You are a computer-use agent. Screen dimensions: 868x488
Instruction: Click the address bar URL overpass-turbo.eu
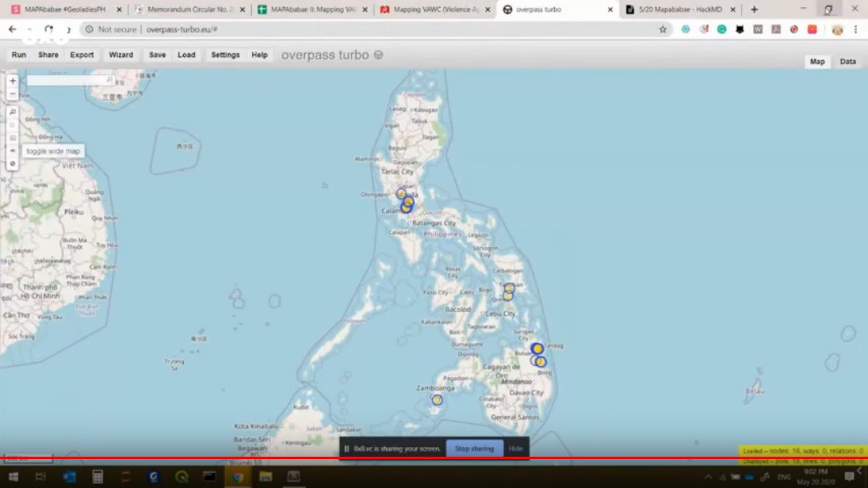coord(181,30)
